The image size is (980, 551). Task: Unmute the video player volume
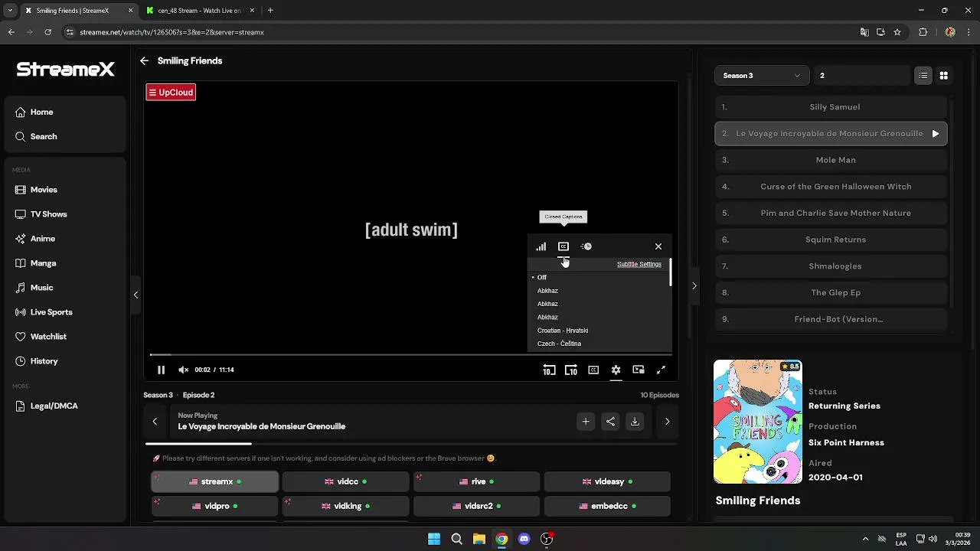pyautogui.click(x=184, y=370)
